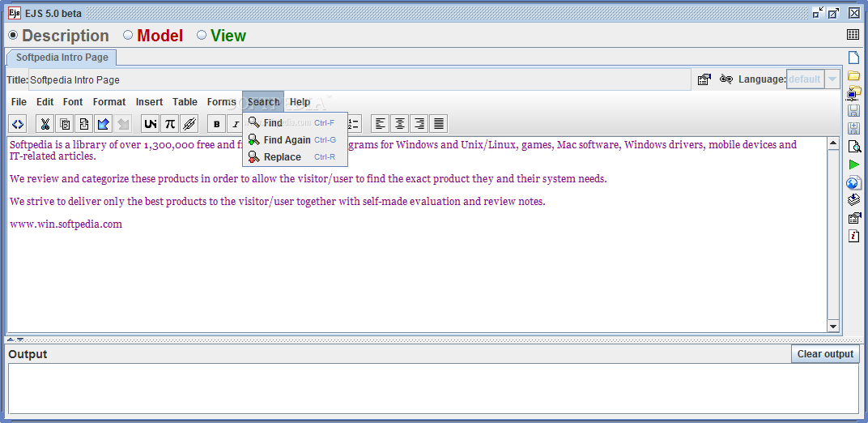Screen dimensions: 868x423
Task: Open the Format menu
Action: click(109, 102)
